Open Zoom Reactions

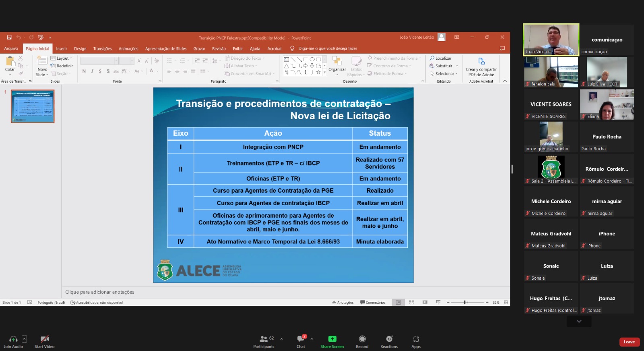click(389, 339)
